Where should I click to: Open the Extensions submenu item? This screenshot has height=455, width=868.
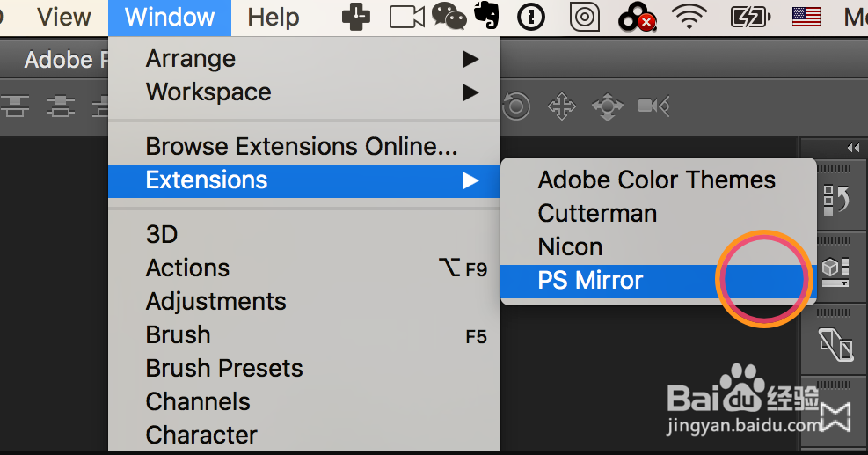[x=304, y=180]
